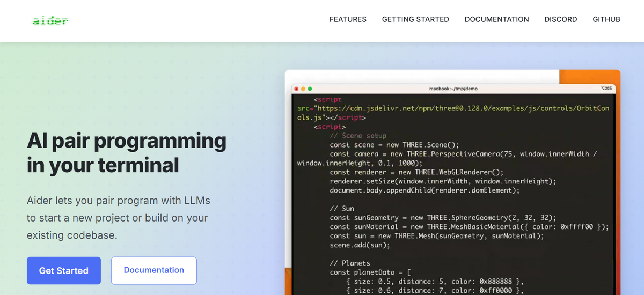Click the 'const renderer = new THREE.WebGLRenderer();' line
The height and width of the screenshot is (295, 644).
tap(417, 172)
